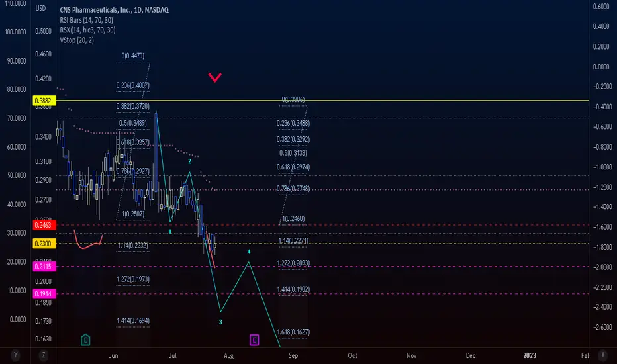Click 2023 on the time axis
This screenshot has height=364, width=617.
click(x=530, y=355)
